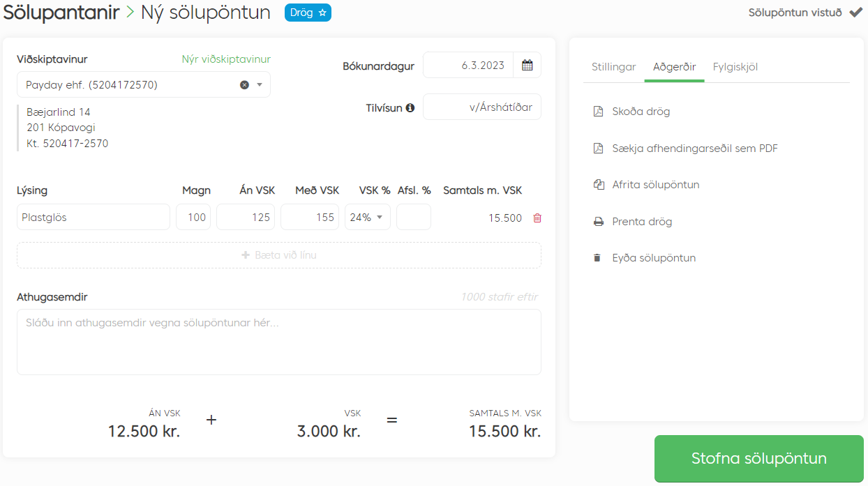
Task: Click Eyða sölupöntun action
Action: point(654,258)
